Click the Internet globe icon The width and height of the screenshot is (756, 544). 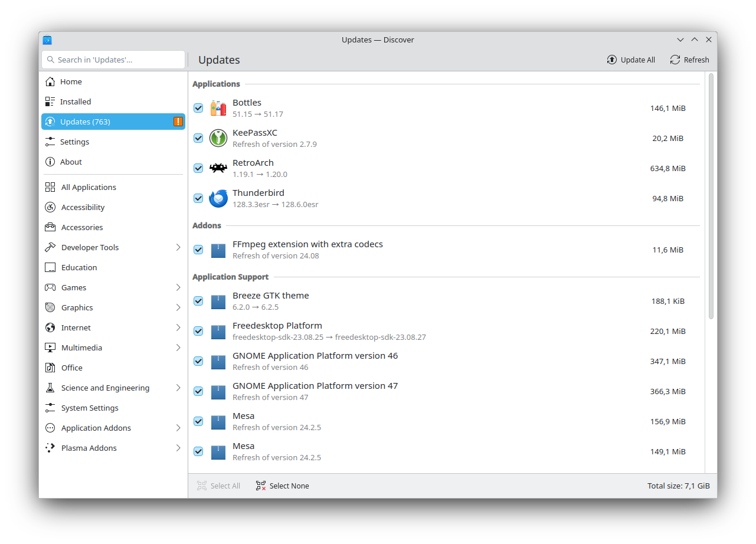point(50,327)
